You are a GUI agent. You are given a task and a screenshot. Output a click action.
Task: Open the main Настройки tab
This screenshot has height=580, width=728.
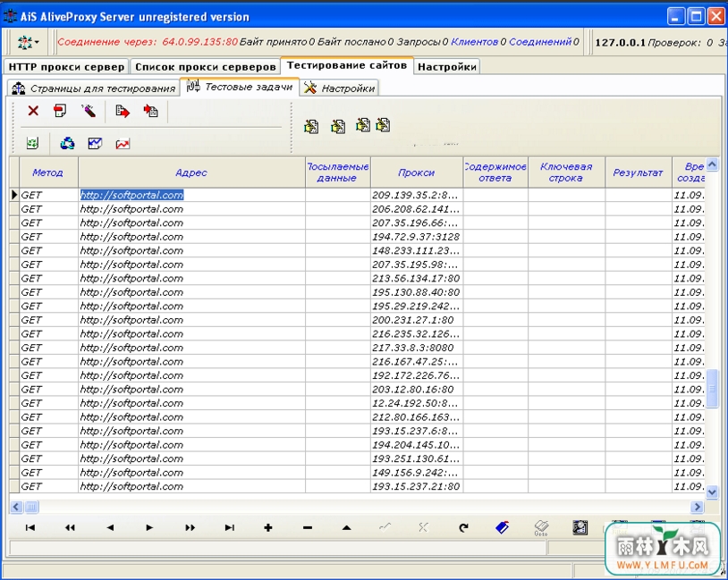click(x=446, y=67)
